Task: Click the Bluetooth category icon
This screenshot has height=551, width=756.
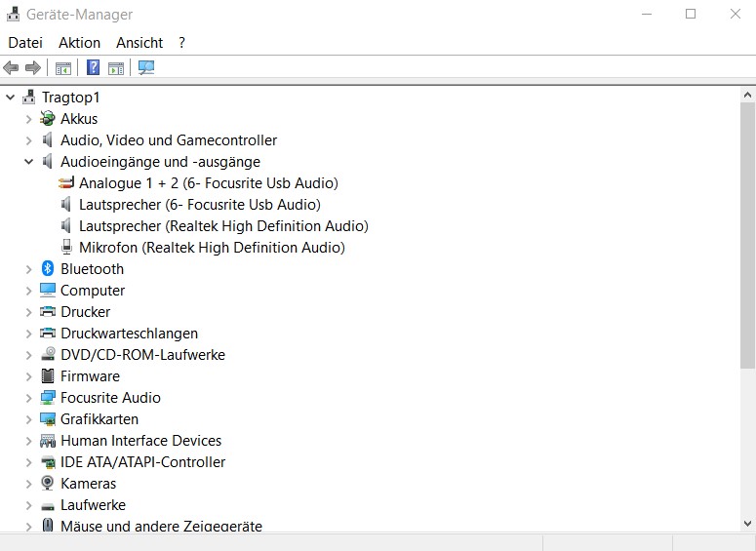Action: [47, 268]
